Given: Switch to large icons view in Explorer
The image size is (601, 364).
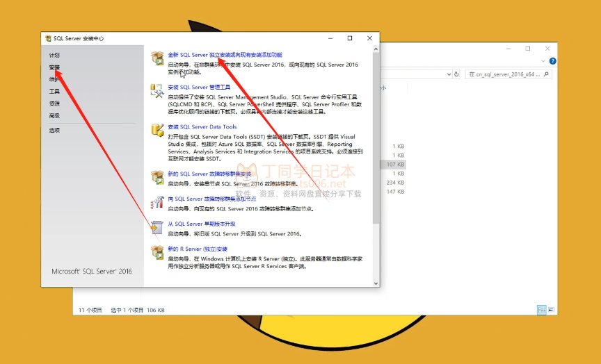Looking at the screenshot, I should coord(552,310).
